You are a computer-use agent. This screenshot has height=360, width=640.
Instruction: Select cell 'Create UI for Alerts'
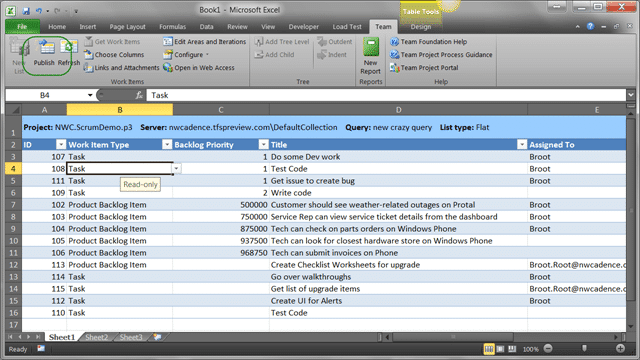point(398,301)
